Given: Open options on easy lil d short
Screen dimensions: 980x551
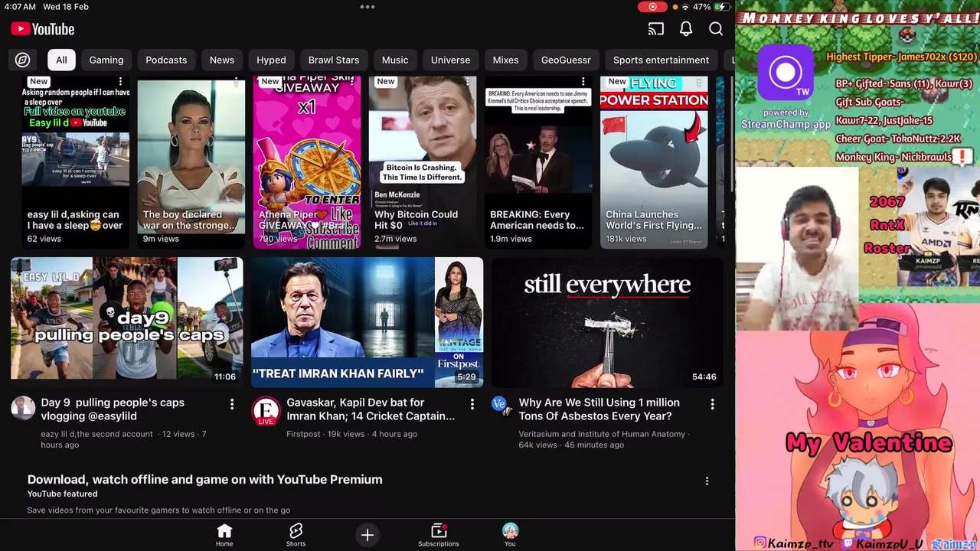Looking at the screenshot, I should [120, 81].
